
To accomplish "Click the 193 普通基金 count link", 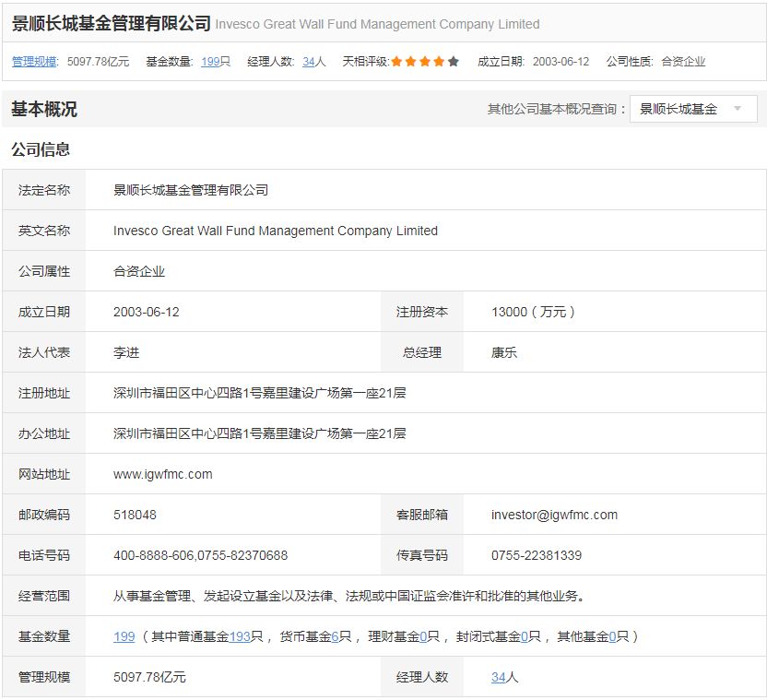I will pos(240,636).
